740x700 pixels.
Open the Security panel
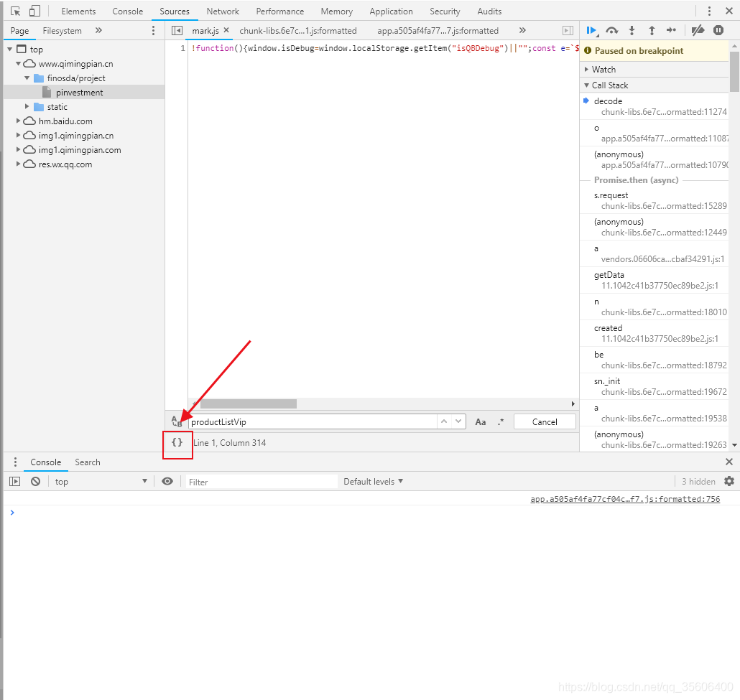[x=445, y=11]
